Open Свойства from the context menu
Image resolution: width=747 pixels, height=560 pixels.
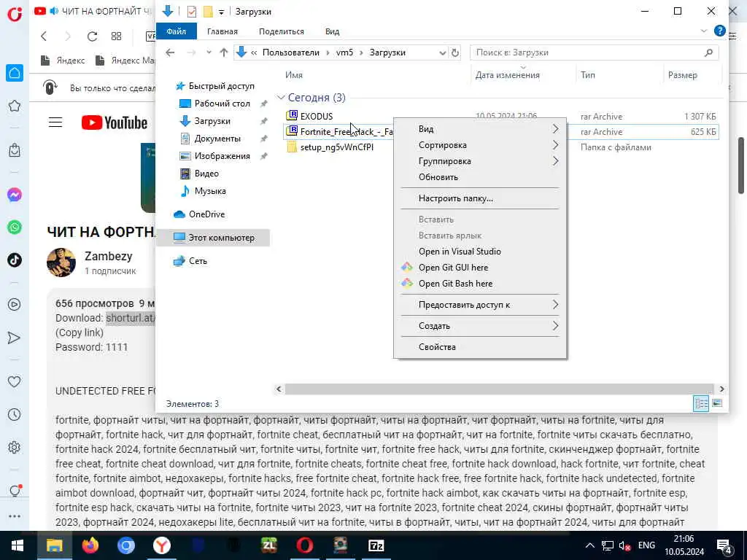tap(480, 346)
